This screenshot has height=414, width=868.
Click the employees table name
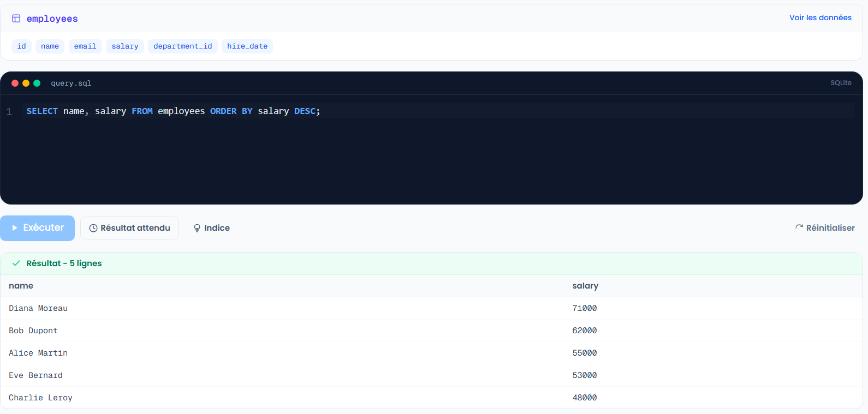click(x=52, y=19)
